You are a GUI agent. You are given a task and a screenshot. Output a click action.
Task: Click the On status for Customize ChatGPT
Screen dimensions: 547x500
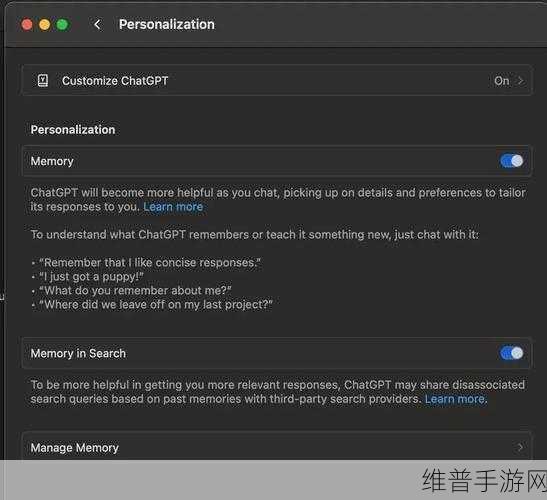tap(502, 81)
